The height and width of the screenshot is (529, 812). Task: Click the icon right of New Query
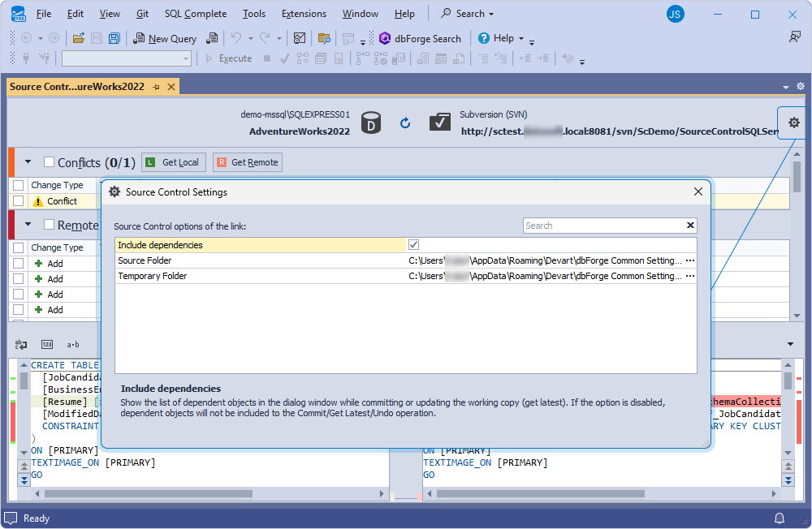pos(212,38)
